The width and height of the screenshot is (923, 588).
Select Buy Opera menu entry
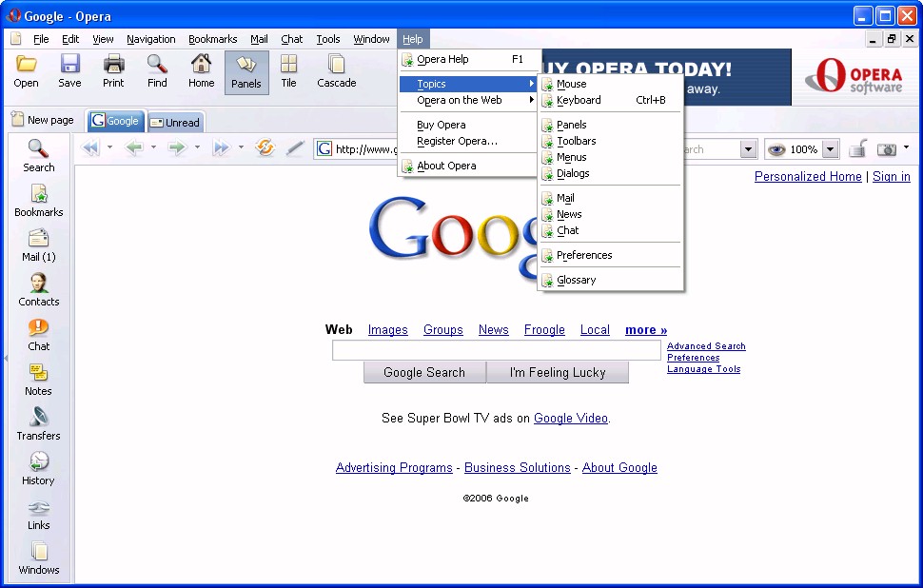click(x=468, y=125)
